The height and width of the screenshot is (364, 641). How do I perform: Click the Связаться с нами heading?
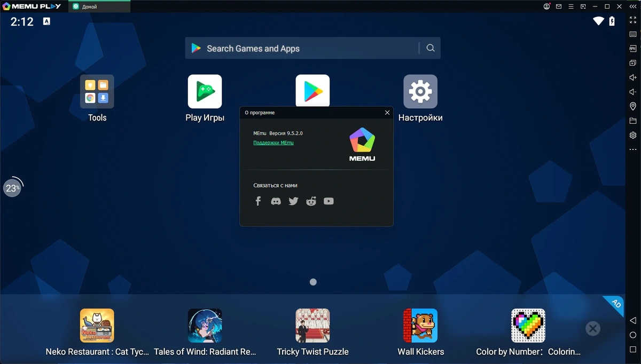click(275, 185)
